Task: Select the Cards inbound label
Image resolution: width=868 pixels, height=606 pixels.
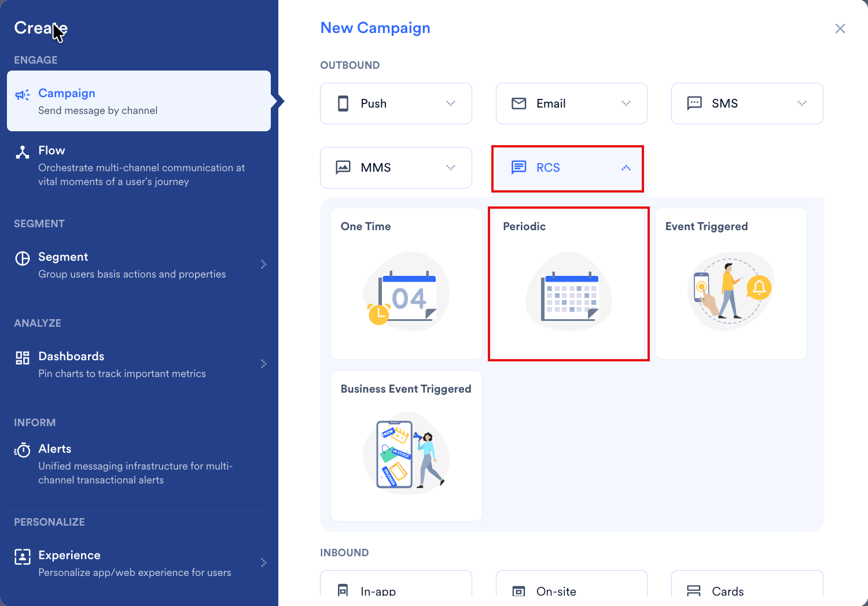Action: pyautogui.click(x=728, y=591)
